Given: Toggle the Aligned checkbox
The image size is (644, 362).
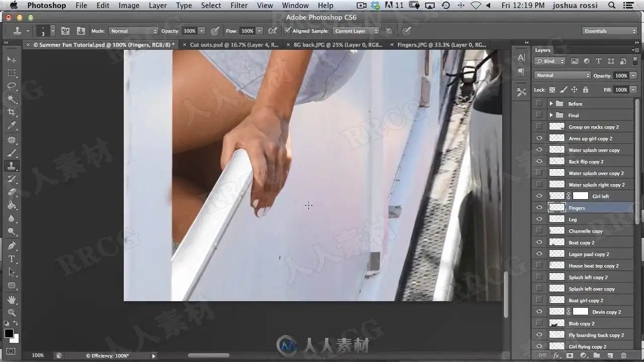Looking at the screenshot, I should pos(287,31).
